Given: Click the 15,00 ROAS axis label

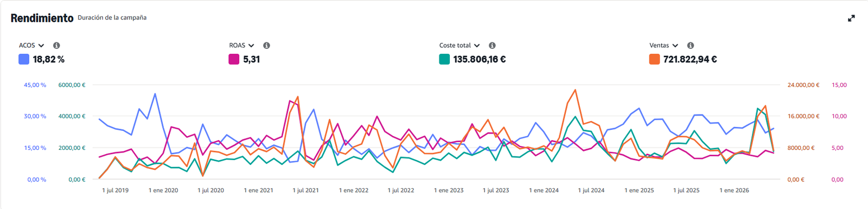Looking at the screenshot, I should pyautogui.click(x=839, y=85).
